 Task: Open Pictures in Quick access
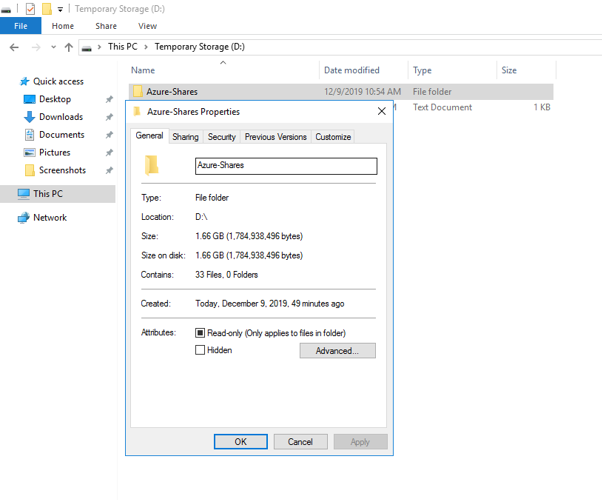click(x=55, y=152)
